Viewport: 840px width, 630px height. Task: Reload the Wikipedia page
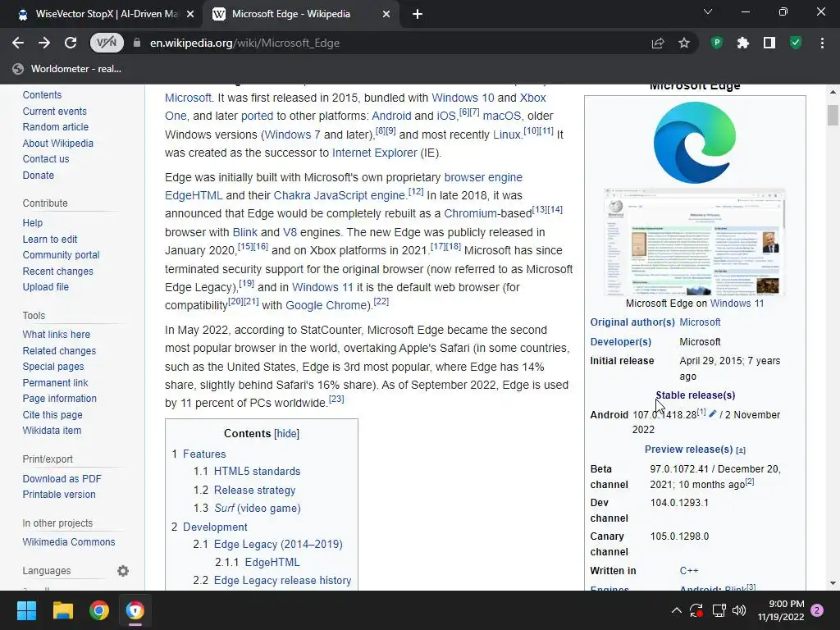[71, 43]
